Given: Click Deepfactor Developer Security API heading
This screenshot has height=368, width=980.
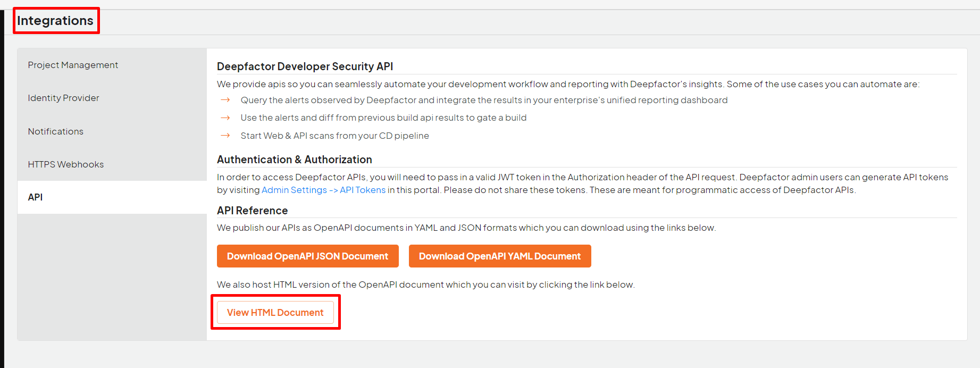Looking at the screenshot, I should 305,66.
